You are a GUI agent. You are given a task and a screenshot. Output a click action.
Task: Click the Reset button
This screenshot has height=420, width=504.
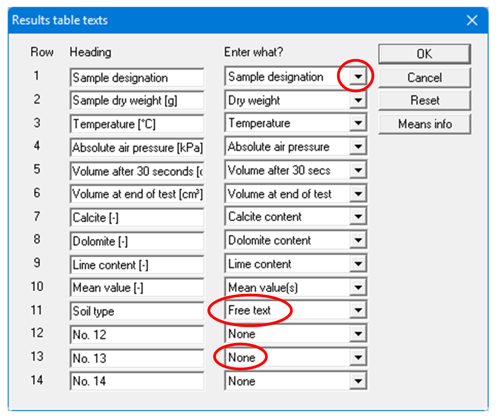[425, 100]
